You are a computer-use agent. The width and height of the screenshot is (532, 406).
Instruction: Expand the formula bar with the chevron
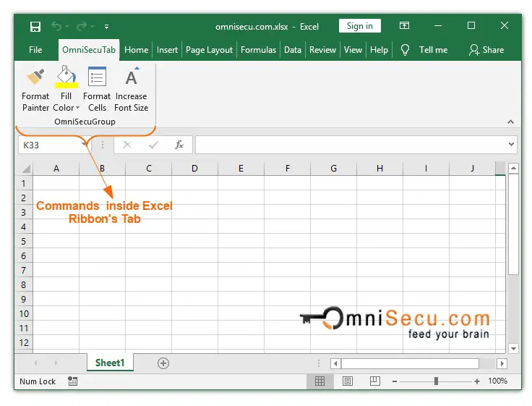tap(511, 145)
